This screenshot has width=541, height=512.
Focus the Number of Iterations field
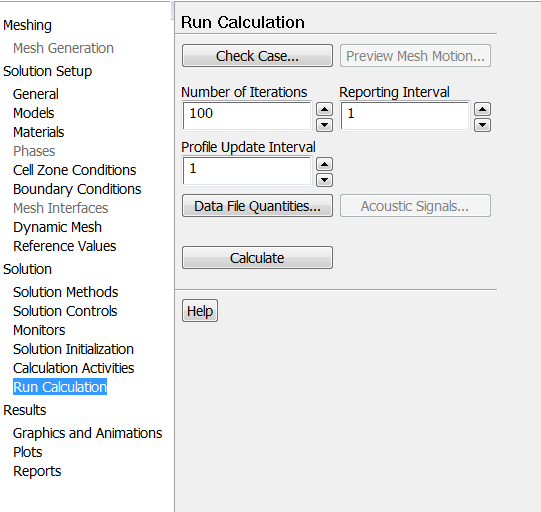coord(247,116)
